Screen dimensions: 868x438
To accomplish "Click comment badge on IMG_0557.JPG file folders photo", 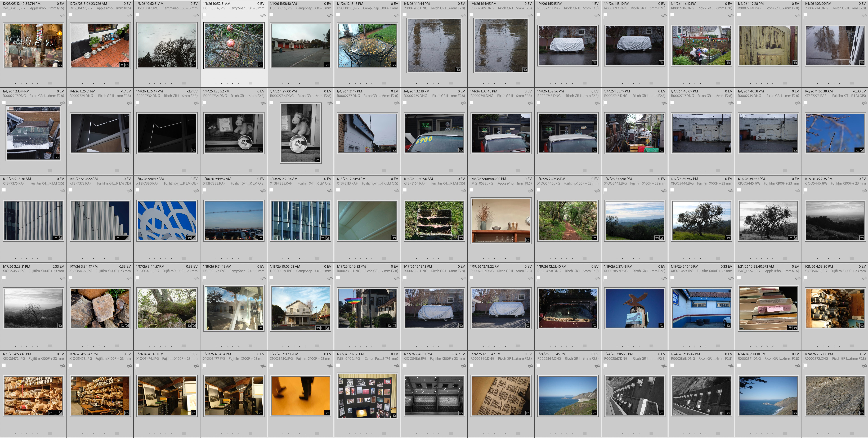I will coord(790,328).
